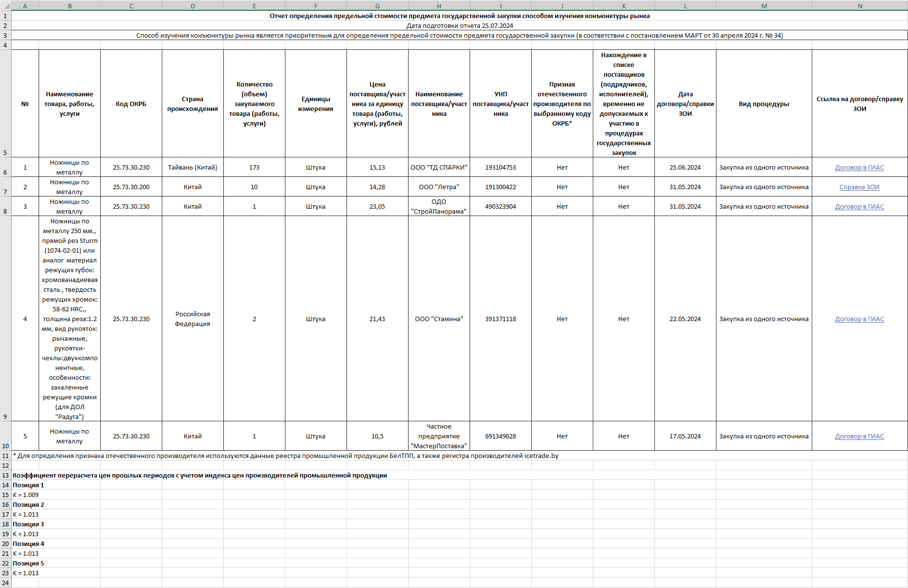
Task: Select column header C
Action: click(131, 6)
